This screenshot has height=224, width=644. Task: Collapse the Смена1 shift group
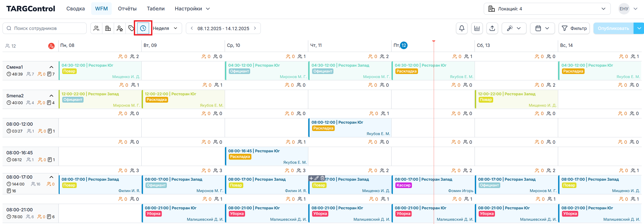click(51, 67)
